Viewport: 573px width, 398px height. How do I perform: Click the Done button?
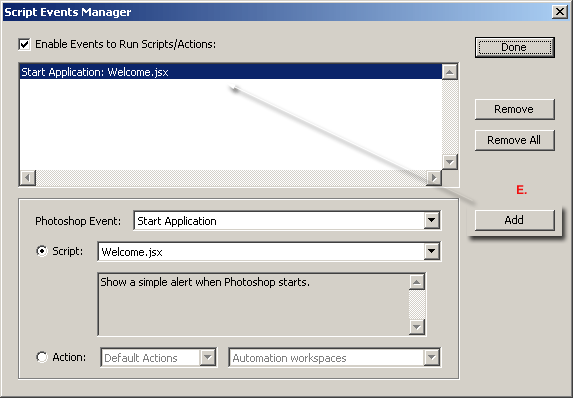[515, 47]
